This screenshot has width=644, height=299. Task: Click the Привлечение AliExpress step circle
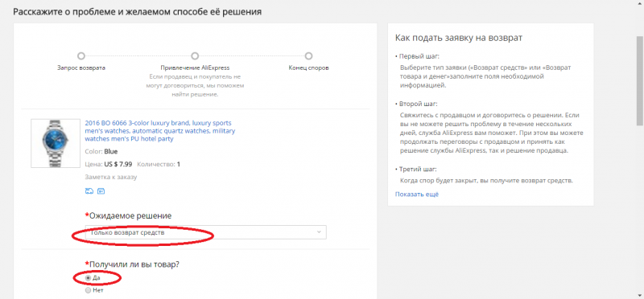[195, 55]
